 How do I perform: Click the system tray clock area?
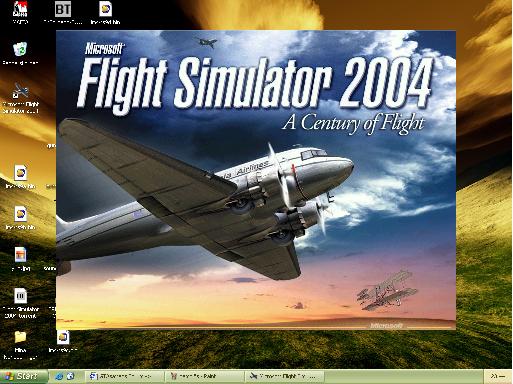498,377
